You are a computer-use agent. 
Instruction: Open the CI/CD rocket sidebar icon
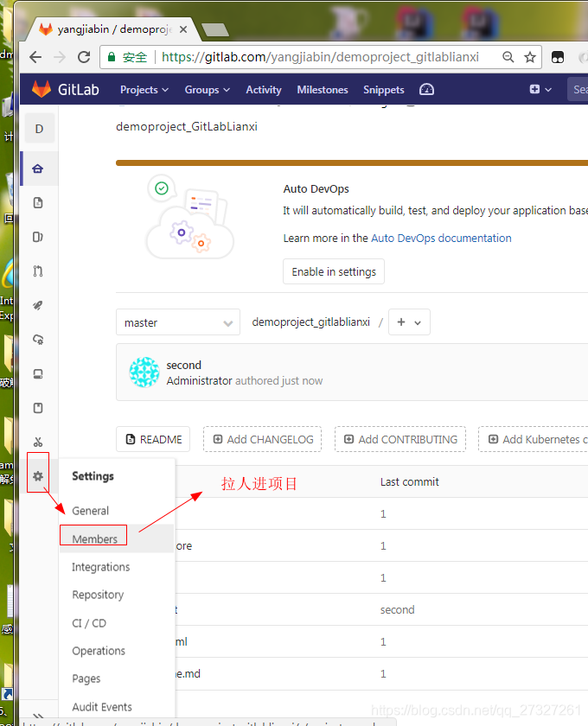[38, 306]
